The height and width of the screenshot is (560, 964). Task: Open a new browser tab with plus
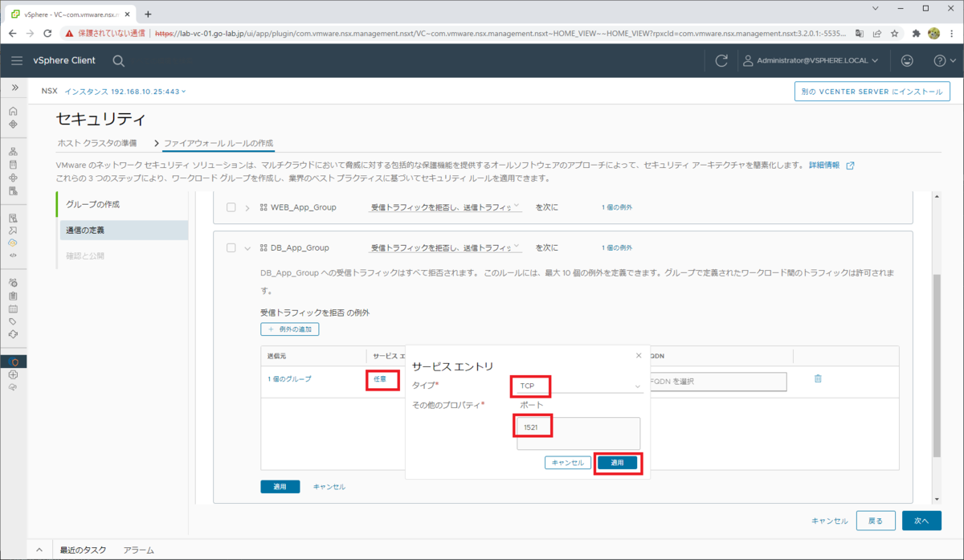point(148,14)
